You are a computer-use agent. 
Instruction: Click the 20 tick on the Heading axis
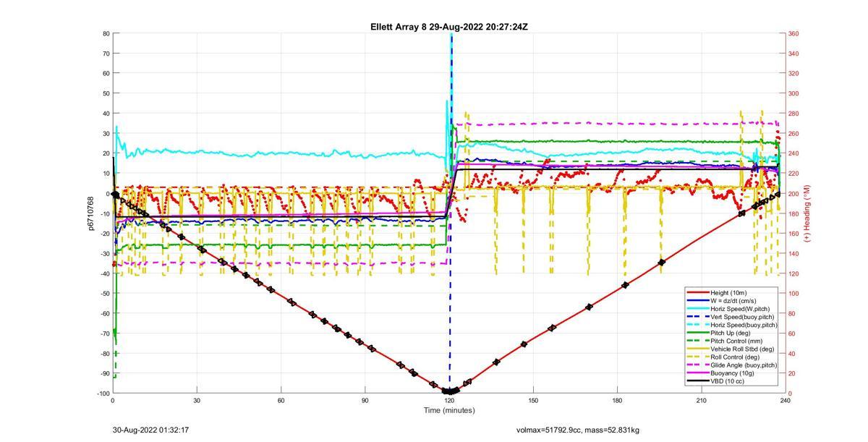[x=792, y=373]
